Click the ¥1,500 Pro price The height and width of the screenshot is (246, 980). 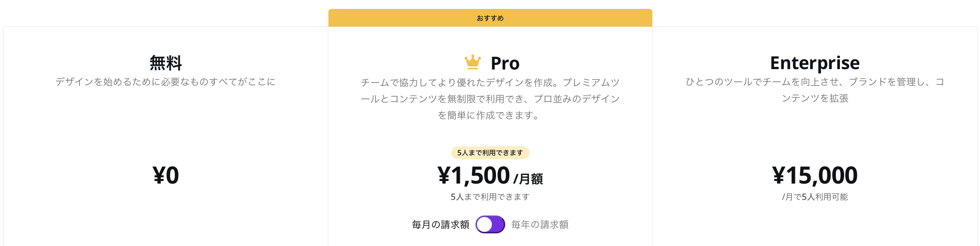click(473, 175)
